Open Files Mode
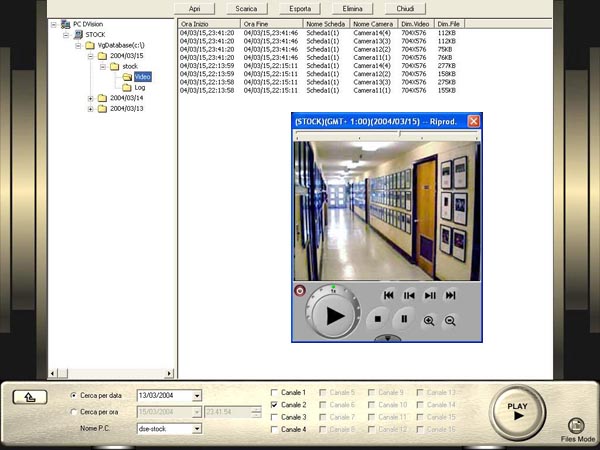600x450 pixels. (578, 425)
